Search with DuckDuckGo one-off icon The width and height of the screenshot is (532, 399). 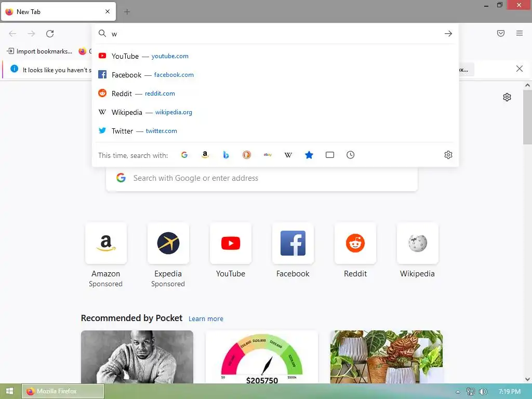[x=247, y=155]
